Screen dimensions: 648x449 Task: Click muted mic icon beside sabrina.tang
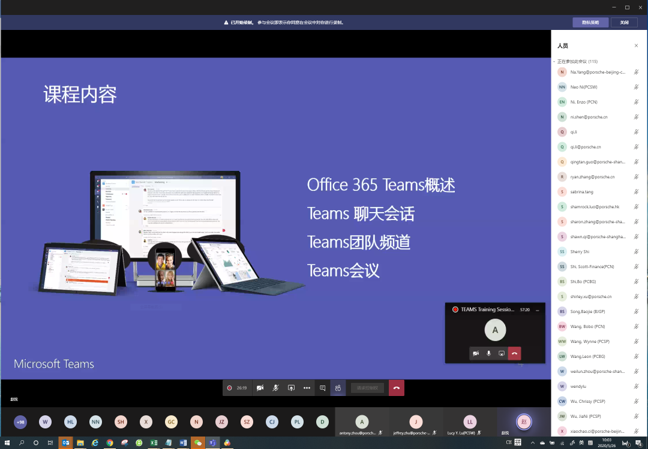coord(636,192)
